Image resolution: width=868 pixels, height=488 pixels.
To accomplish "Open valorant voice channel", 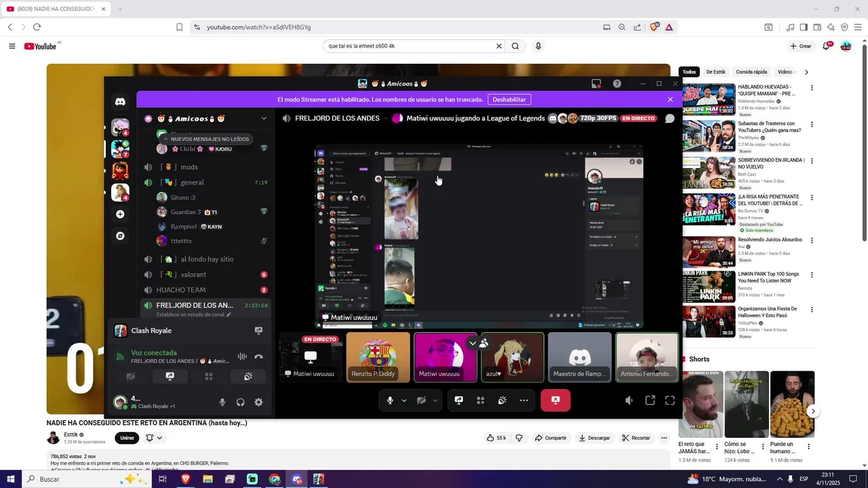I will point(206,274).
